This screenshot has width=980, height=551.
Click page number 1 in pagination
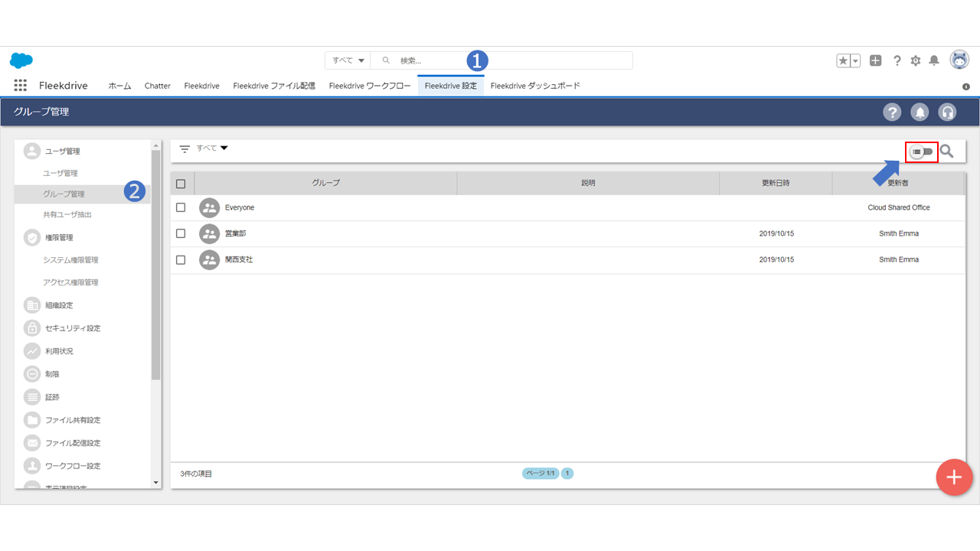pos(567,474)
